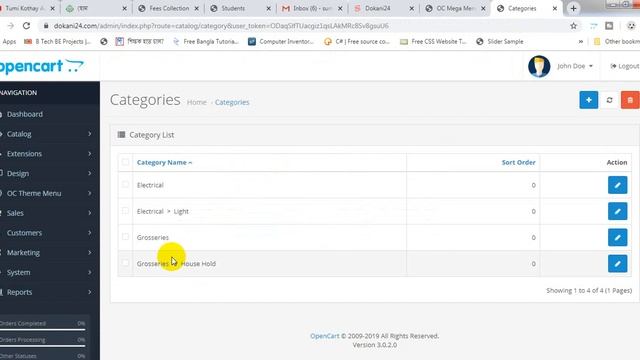This screenshot has height=360, width=640.
Task: Click the 'Grosseries' category name text
Action: click(x=153, y=238)
